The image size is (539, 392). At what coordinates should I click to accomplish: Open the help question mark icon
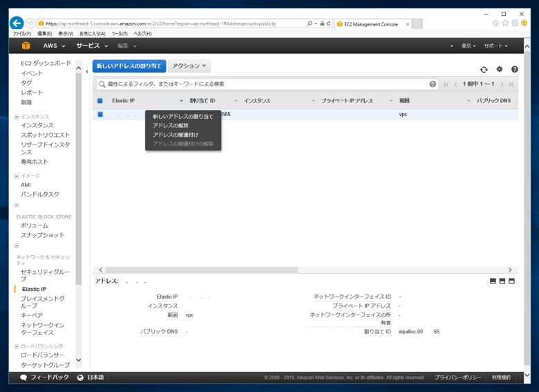[x=515, y=69]
